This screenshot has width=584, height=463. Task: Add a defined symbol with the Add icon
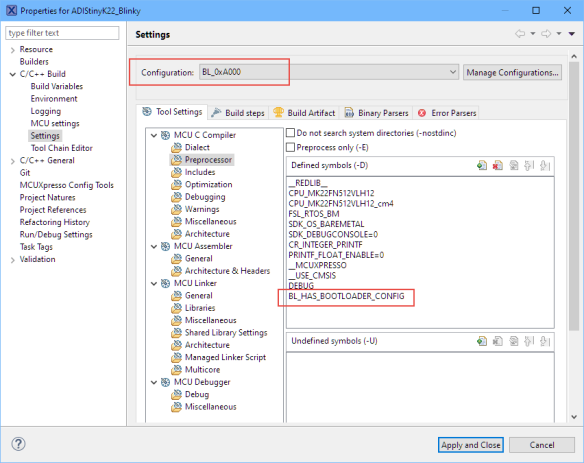click(x=482, y=165)
